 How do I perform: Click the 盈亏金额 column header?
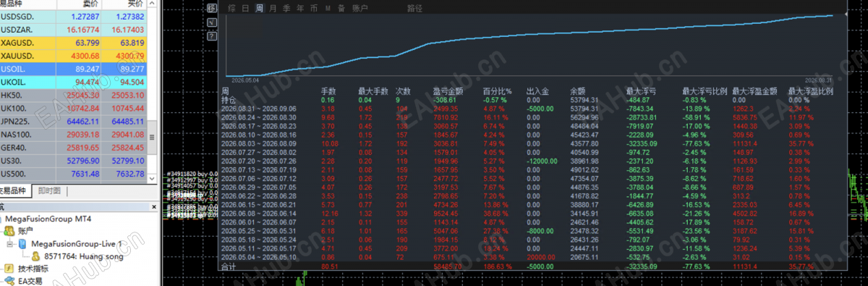pyautogui.click(x=448, y=91)
